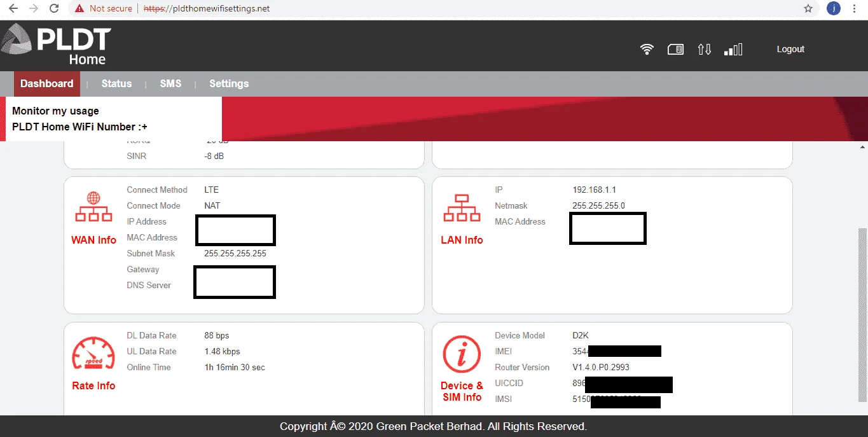Select online time 1h 16min 30 sec
Image resolution: width=868 pixels, height=437 pixels.
[234, 367]
